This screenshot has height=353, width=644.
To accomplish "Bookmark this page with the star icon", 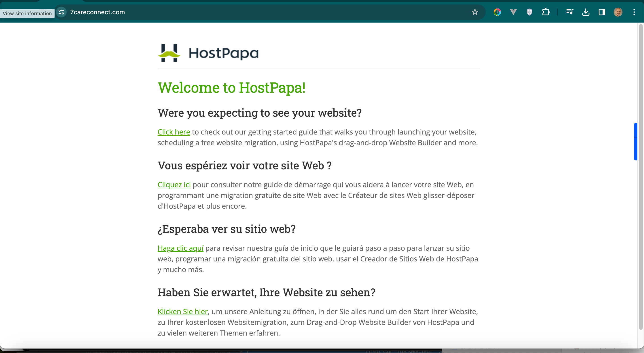I will pyautogui.click(x=475, y=12).
